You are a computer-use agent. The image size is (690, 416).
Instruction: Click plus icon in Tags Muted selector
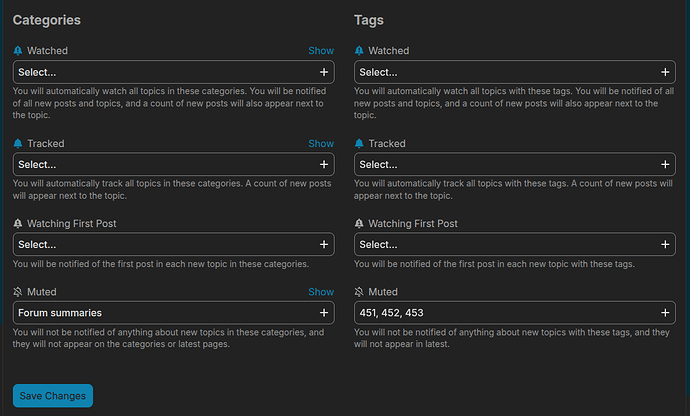tap(665, 313)
